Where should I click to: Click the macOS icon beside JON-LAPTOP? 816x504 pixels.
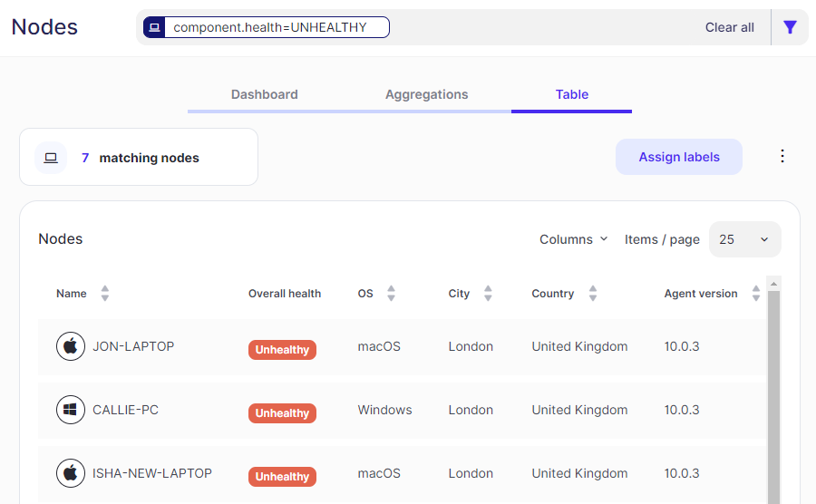click(71, 346)
